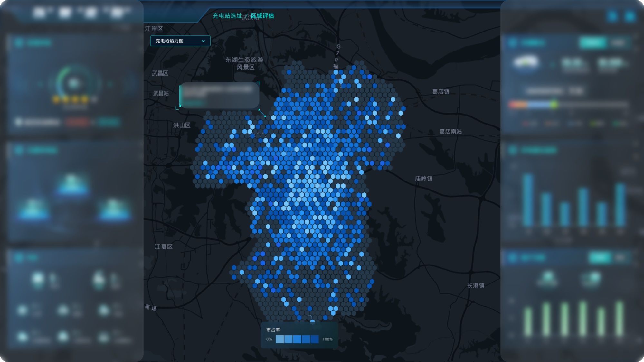This screenshot has height=362, width=644.
Task: Click the 武昌站 station label
Action: pyautogui.click(x=161, y=93)
